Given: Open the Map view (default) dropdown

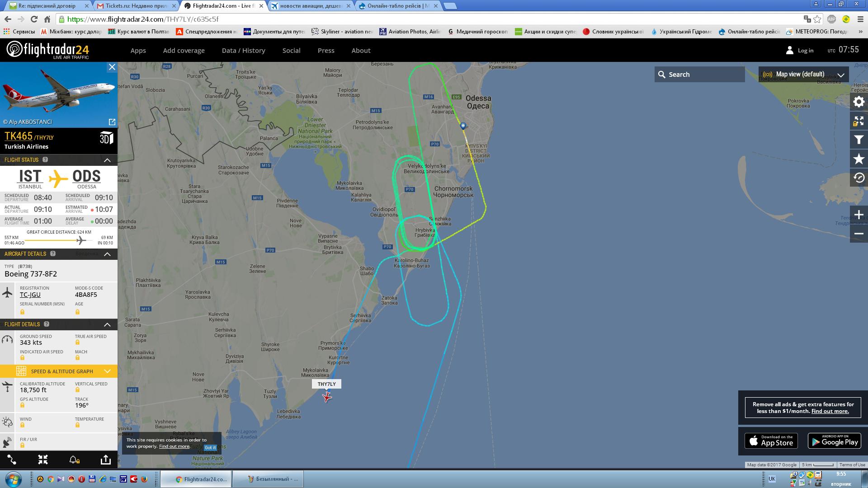Looking at the screenshot, I should click(803, 75).
